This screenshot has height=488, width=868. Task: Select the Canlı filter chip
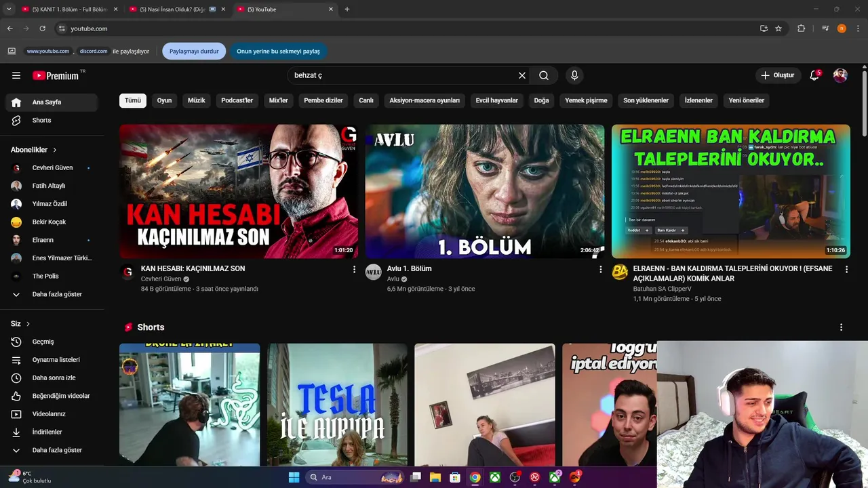(366, 100)
